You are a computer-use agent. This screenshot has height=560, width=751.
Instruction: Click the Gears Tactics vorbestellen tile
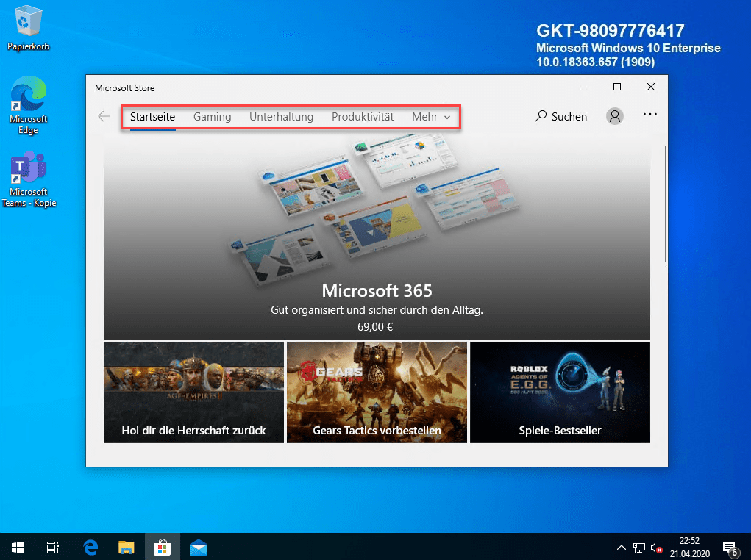(377, 392)
